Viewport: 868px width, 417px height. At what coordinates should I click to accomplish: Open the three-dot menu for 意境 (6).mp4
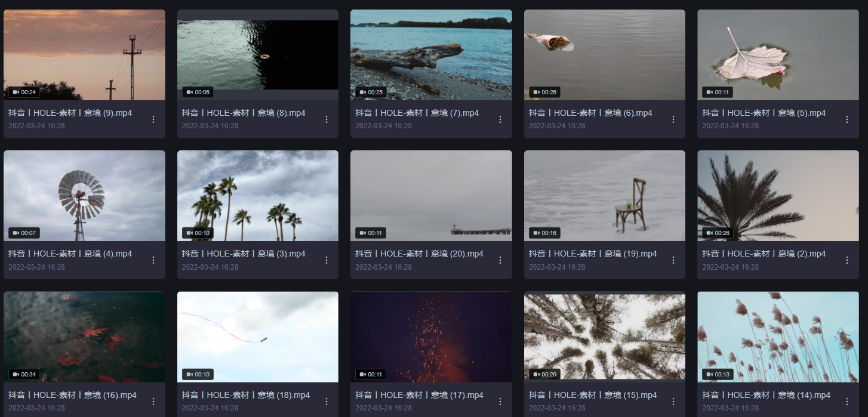673,119
